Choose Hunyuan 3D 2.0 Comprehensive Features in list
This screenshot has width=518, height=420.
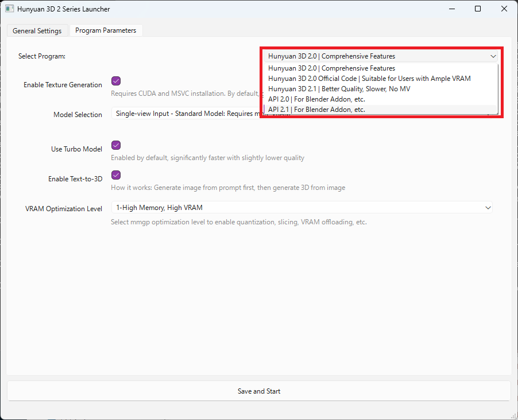(331, 68)
